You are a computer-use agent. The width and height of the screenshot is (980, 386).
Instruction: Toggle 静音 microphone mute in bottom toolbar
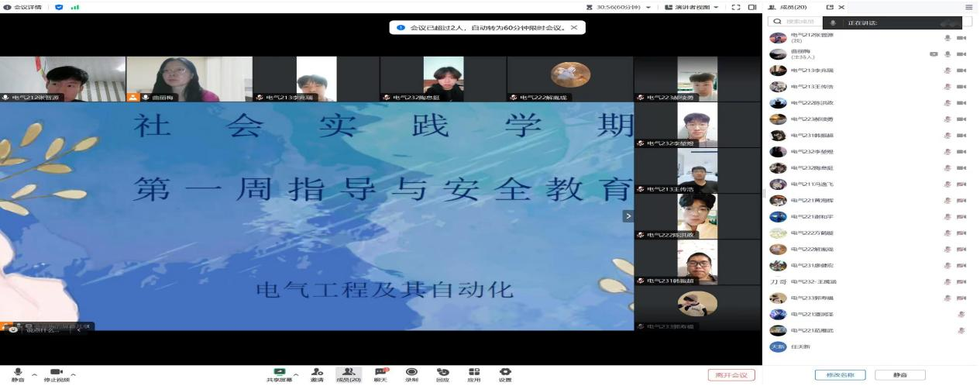[17, 374]
